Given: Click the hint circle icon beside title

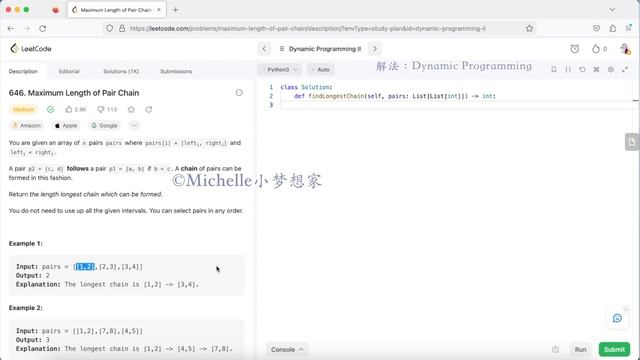Looking at the screenshot, I should (x=239, y=93).
